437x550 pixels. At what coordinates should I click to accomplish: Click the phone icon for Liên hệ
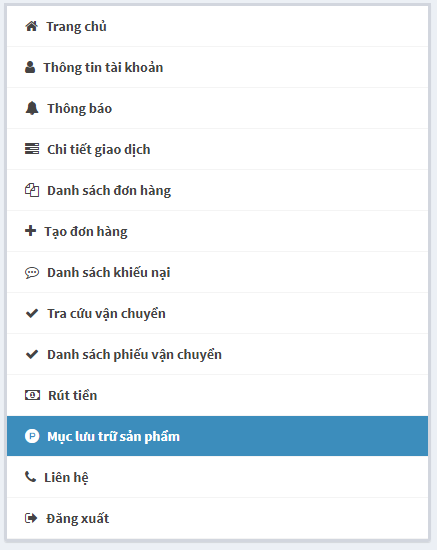(x=31, y=477)
